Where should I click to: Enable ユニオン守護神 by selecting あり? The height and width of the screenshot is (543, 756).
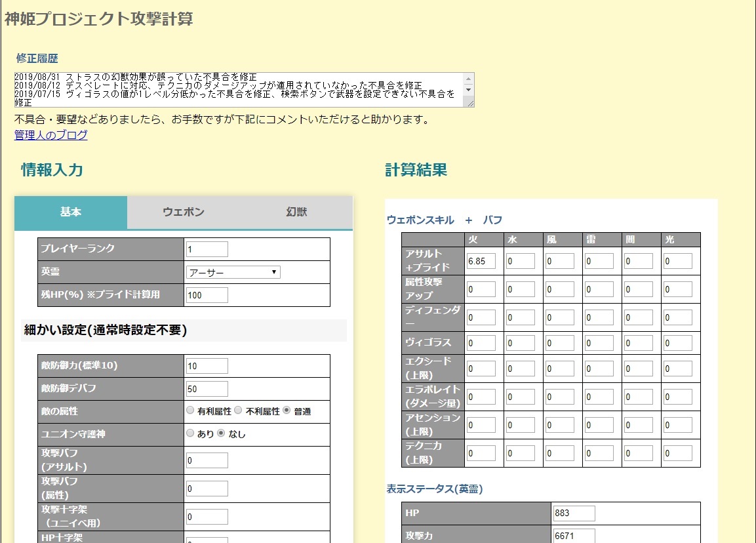point(190,433)
